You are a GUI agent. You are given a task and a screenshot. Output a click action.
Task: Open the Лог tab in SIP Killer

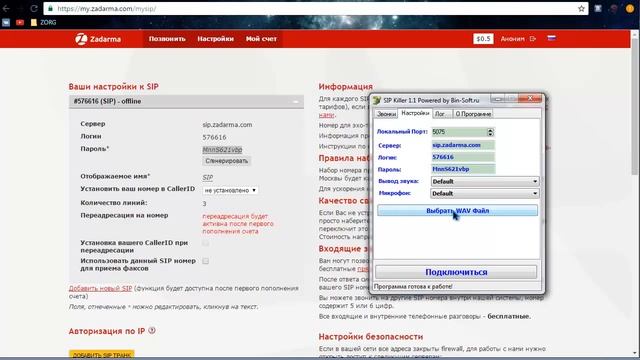(x=442, y=114)
